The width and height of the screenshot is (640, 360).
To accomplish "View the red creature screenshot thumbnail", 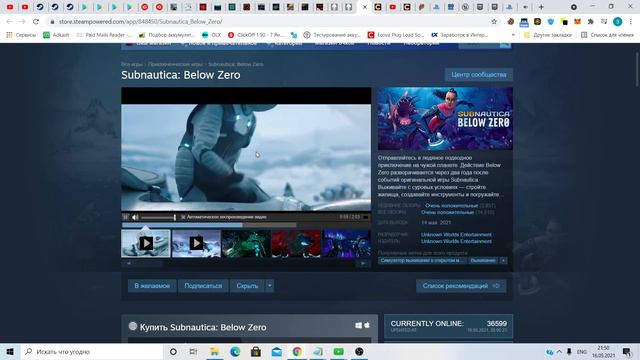I will (296, 243).
